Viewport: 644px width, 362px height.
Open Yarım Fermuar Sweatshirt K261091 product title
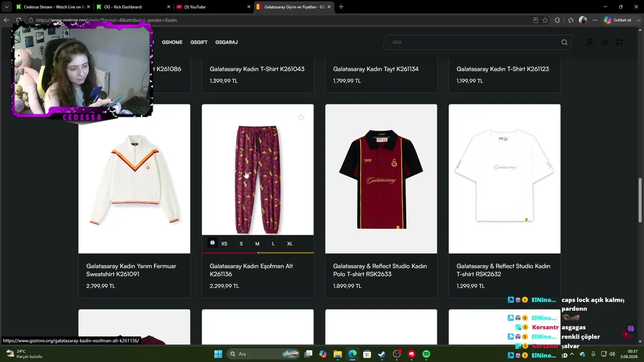coord(131,270)
